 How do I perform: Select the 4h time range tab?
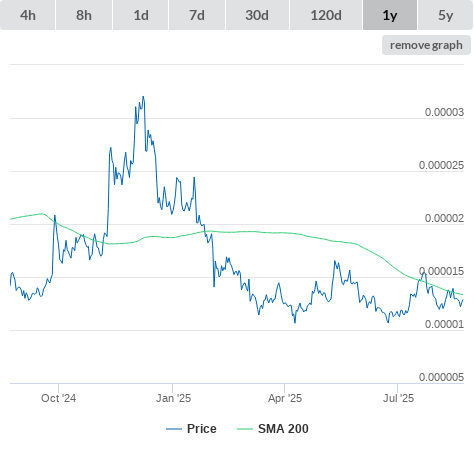pyautogui.click(x=28, y=15)
